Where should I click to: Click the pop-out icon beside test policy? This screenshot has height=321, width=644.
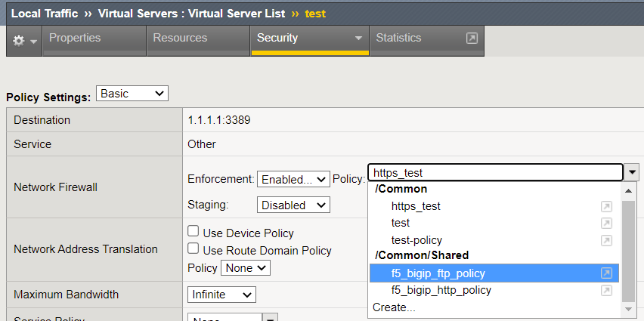coord(606,223)
